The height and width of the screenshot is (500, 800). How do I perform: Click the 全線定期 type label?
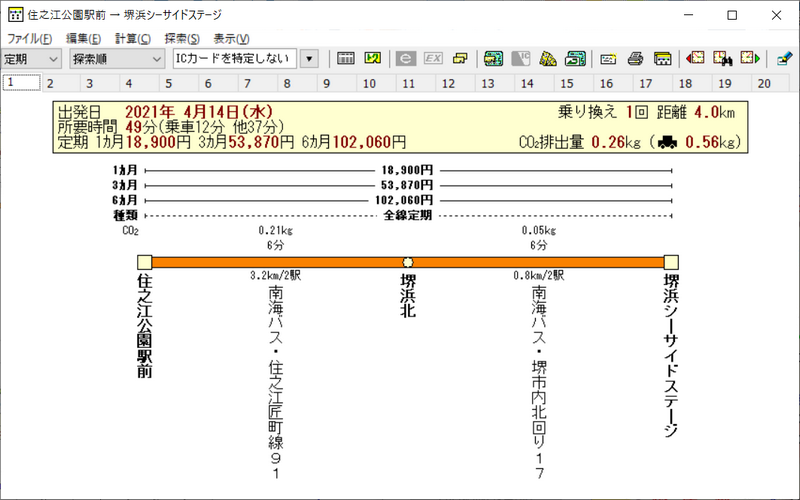pos(408,215)
